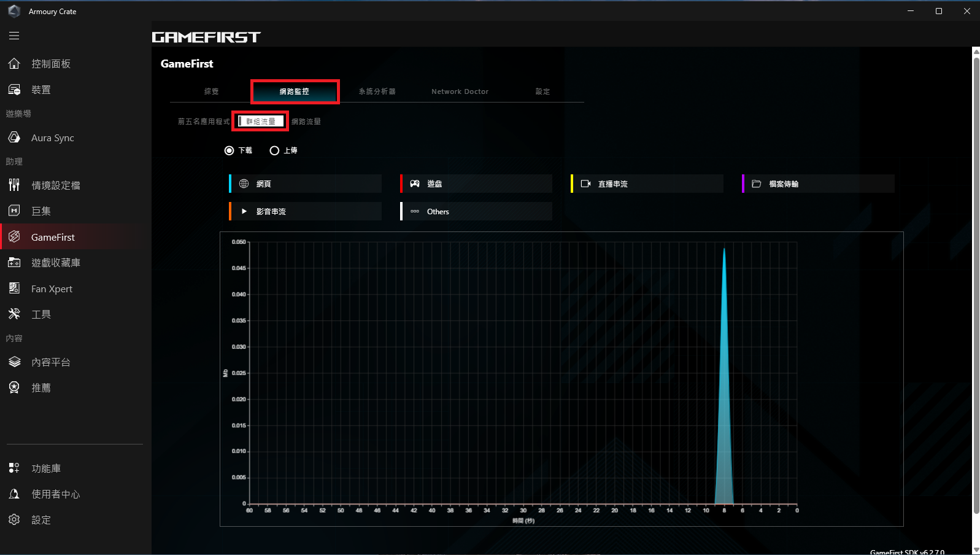
Task: Click the 檔案傳輸 folder icon
Action: point(757,184)
